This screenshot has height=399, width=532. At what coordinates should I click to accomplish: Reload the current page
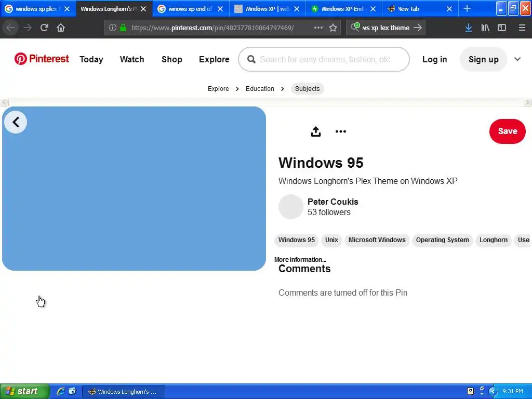pyautogui.click(x=44, y=28)
